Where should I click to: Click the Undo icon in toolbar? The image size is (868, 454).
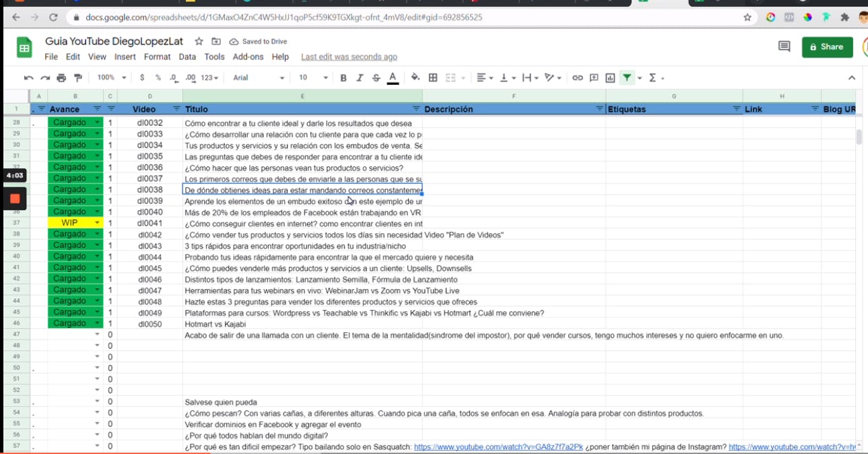point(28,78)
